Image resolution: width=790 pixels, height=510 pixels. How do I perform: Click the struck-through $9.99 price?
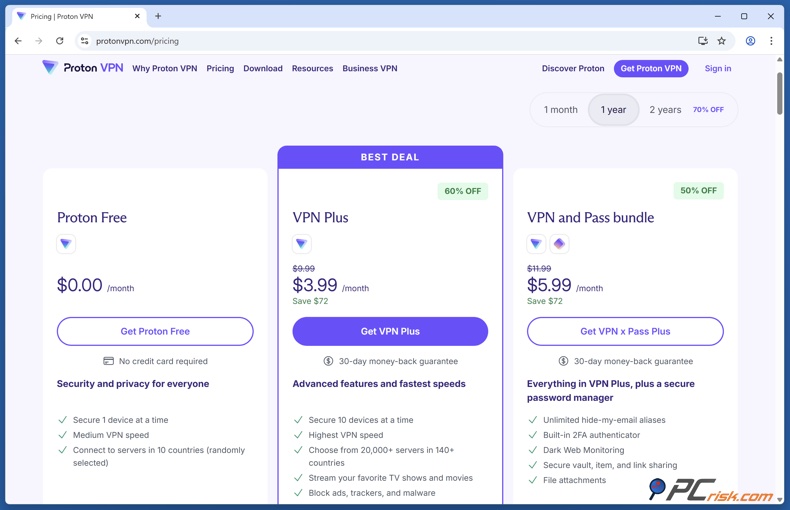(303, 269)
